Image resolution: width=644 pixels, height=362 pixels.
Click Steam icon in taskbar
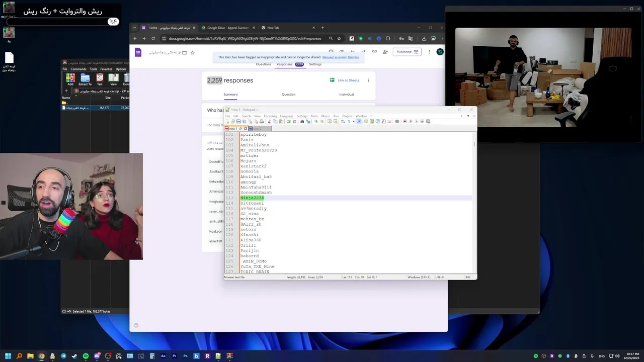click(74, 356)
